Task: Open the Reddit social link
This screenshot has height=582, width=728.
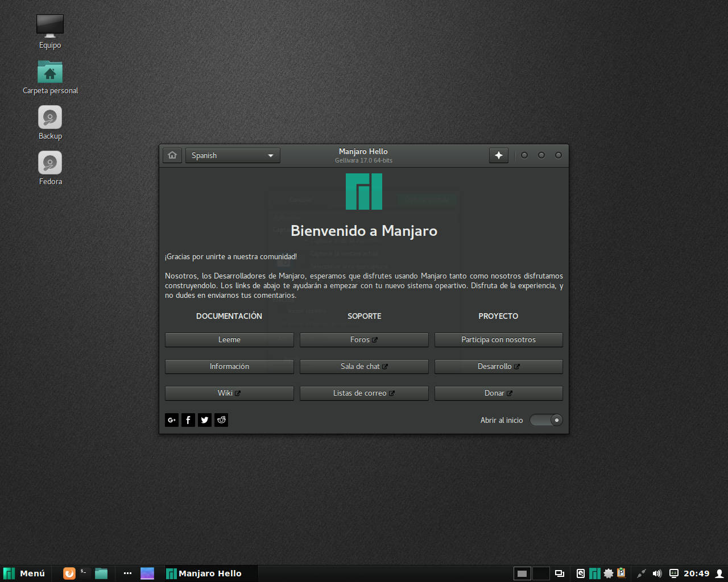Action: click(x=221, y=420)
